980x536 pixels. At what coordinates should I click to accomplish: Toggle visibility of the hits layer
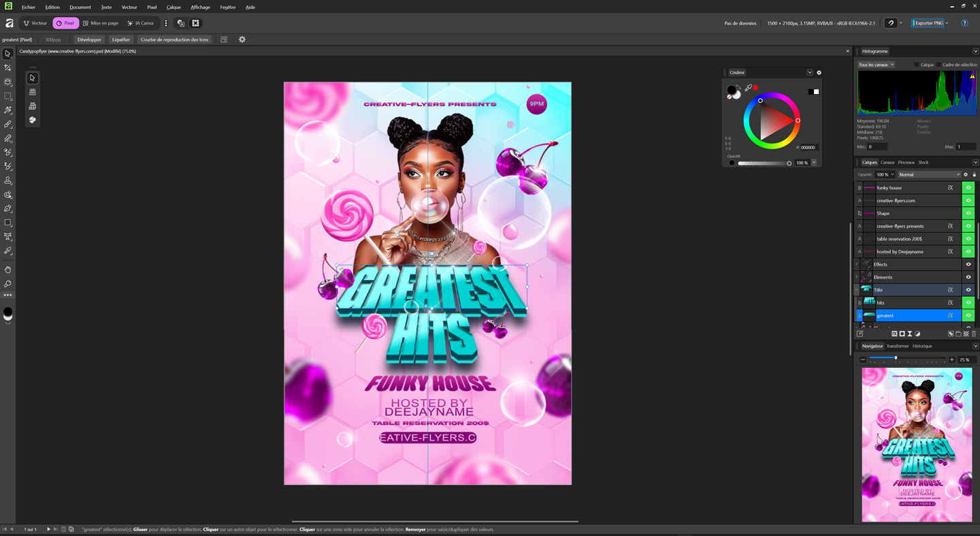point(968,302)
